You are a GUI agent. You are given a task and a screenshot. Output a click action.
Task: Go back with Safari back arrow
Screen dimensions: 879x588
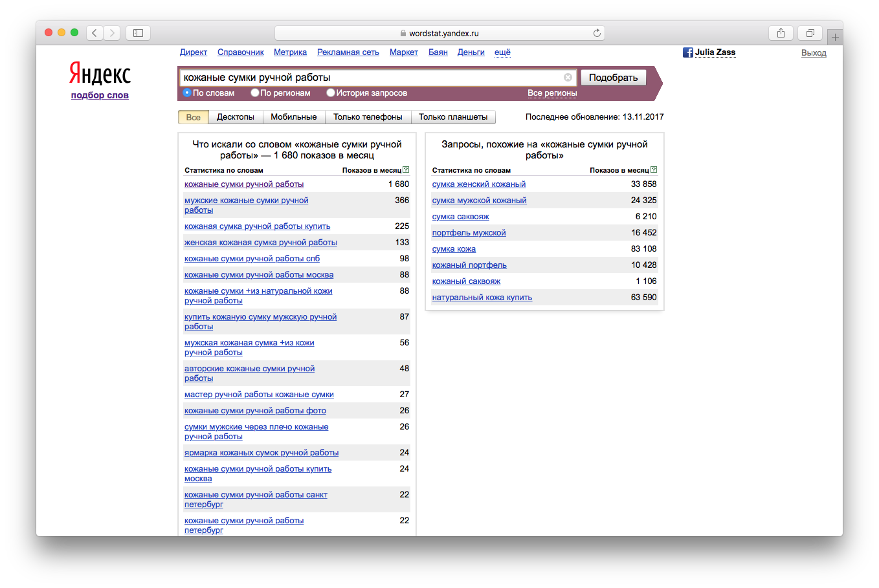pyautogui.click(x=95, y=32)
